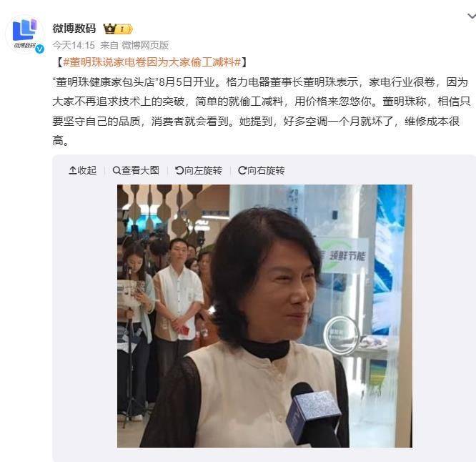The width and height of the screenshot is (476, 462).
Task: Click the counterclockwise rotate arrow icon
Action: (x=179, y=170)
